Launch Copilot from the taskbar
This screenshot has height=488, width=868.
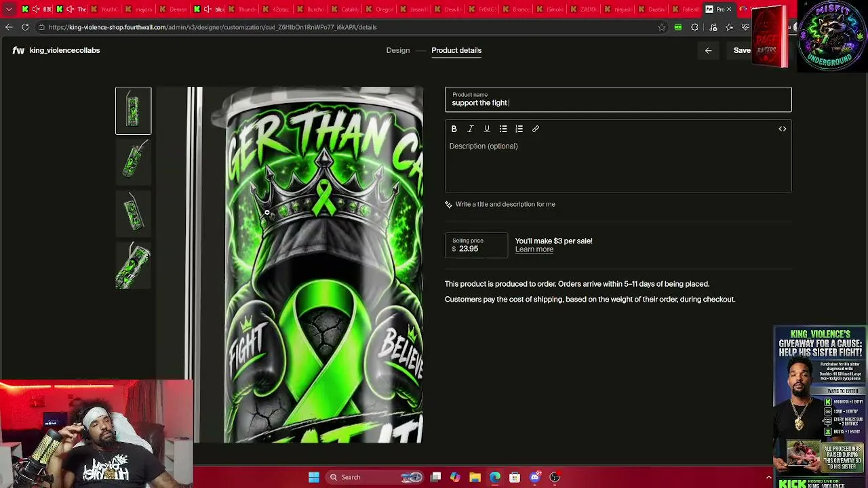tap(455, 477)
